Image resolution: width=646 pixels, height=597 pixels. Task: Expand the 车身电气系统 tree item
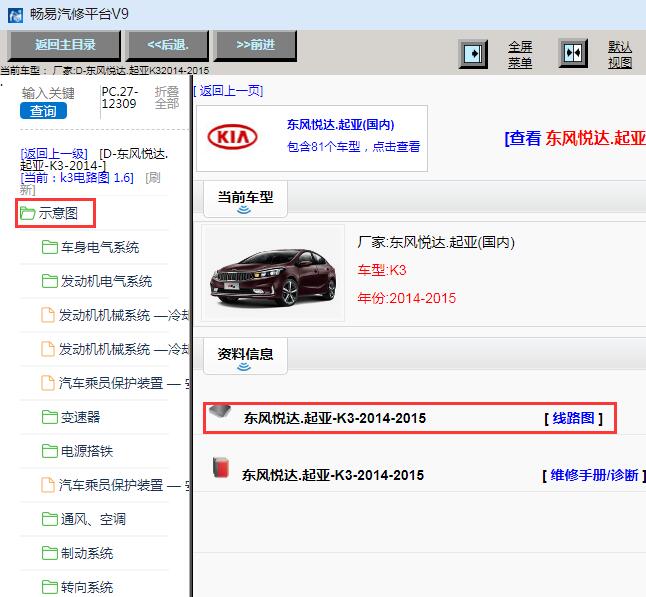coord(100,248)
